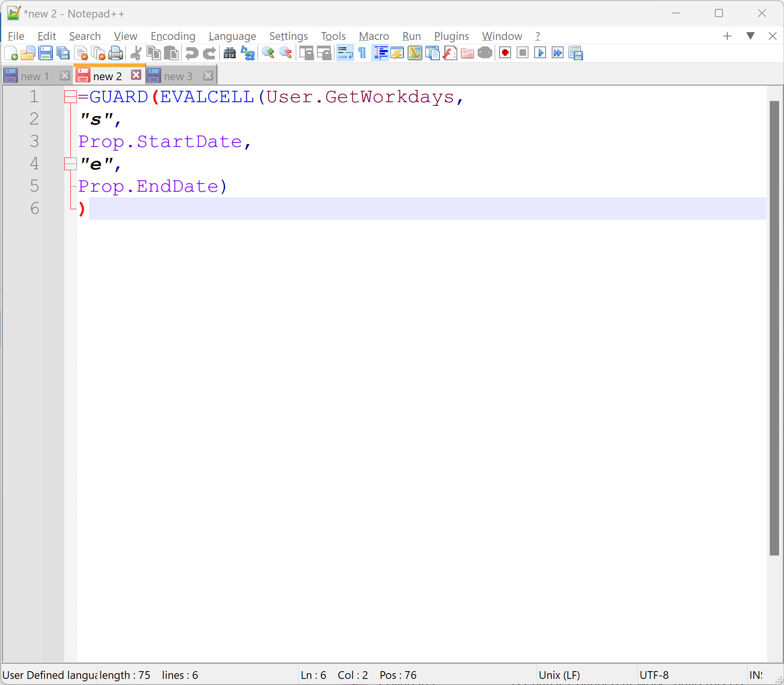The height and width of the screenshot is (685, 784).
Task: Collapse the fold at line 4
Action: point(70,164)
